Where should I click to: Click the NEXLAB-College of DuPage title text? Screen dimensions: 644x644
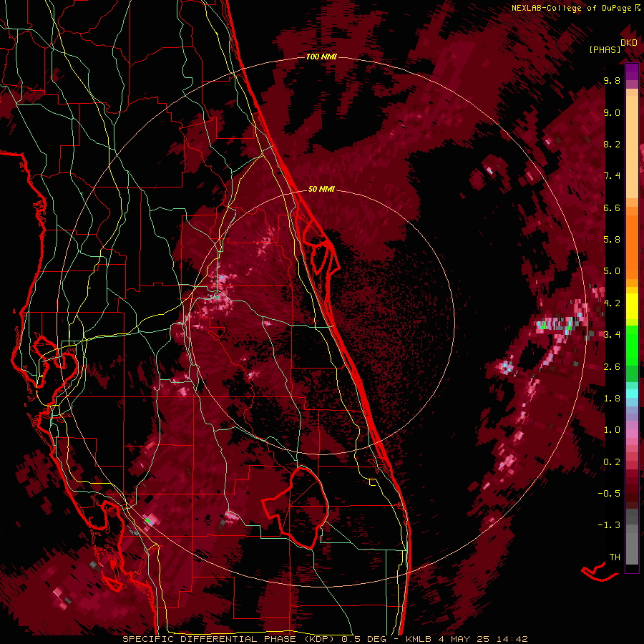[x=571, y=8]
